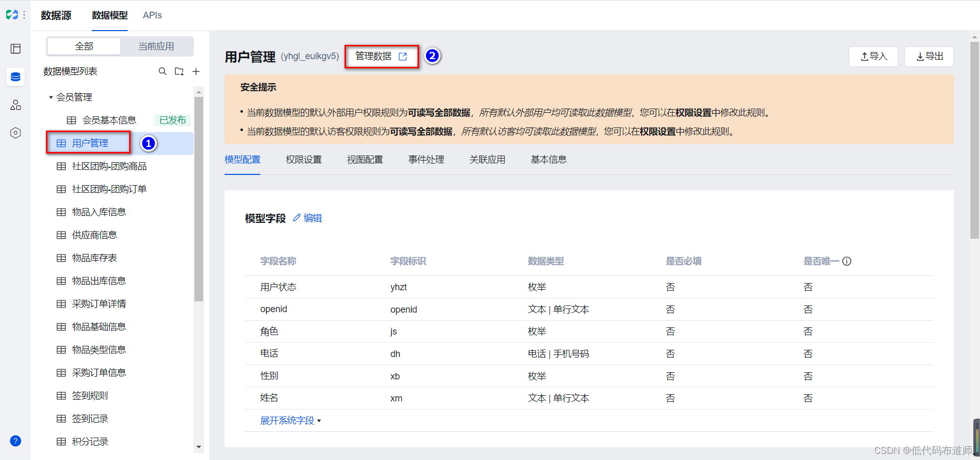The width and height of the screenshot is (980, 460).
Task: Click the 电话 | 手机号码 data type cell
Action: tap(558, 354)
